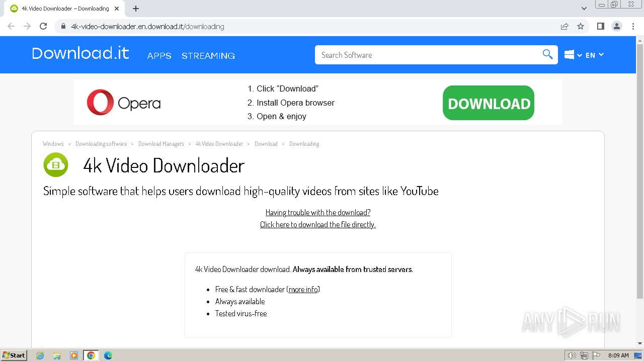Click scrollbar down arrow
The width and height of the screenshot is (644, 362).
coord(640,343)
